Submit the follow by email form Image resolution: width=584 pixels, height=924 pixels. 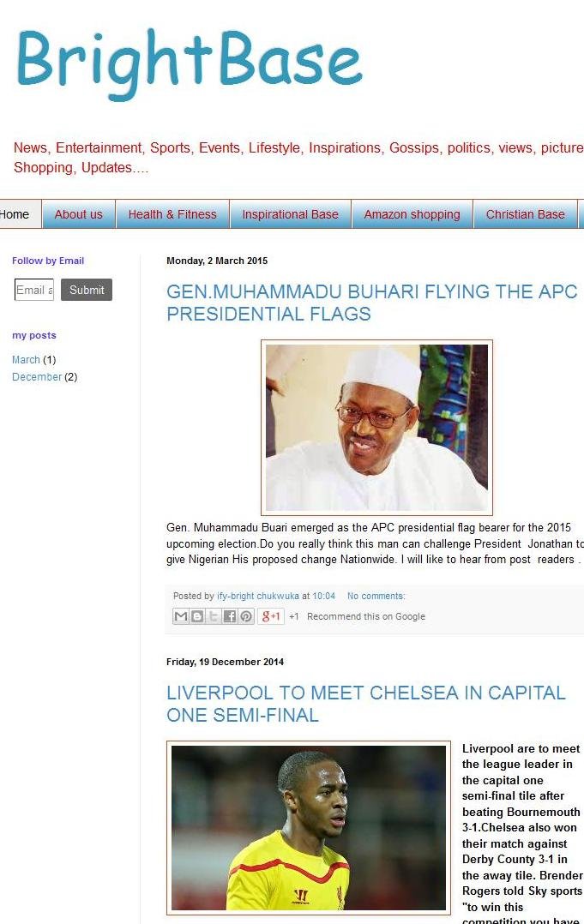click(x=87, y=290)
